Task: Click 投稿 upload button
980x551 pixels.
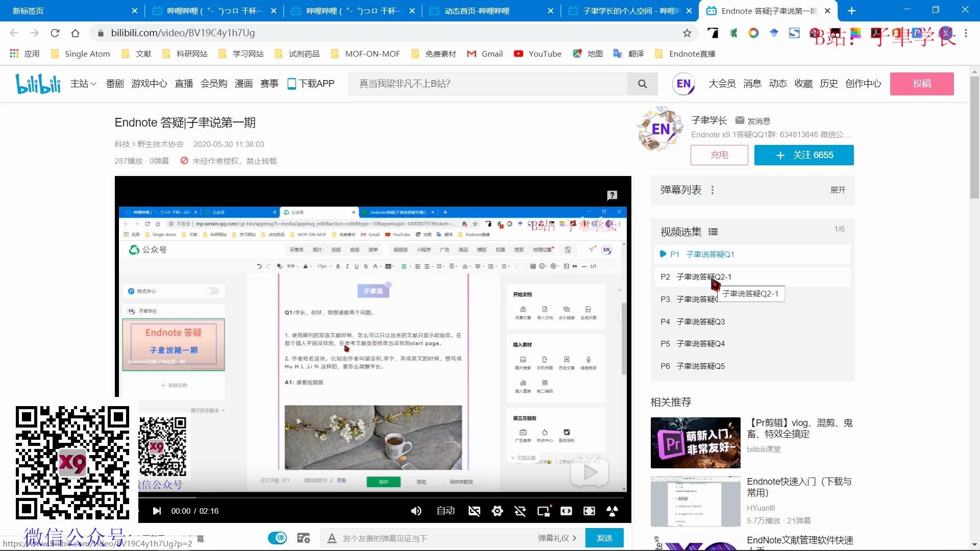Action: [922, 84]
